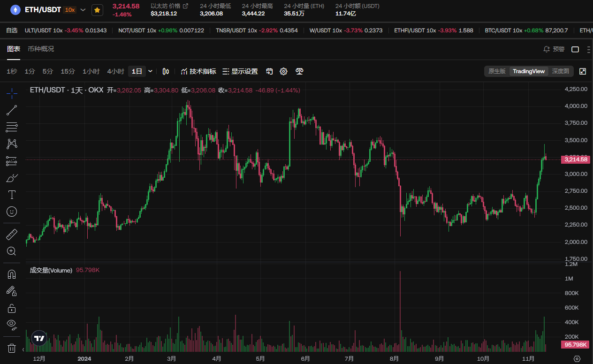Viewport: 593px width, 364px height.
Task: Click the 95.798K volume scale label
Action: pyautogui.click(x=576, y=345)
